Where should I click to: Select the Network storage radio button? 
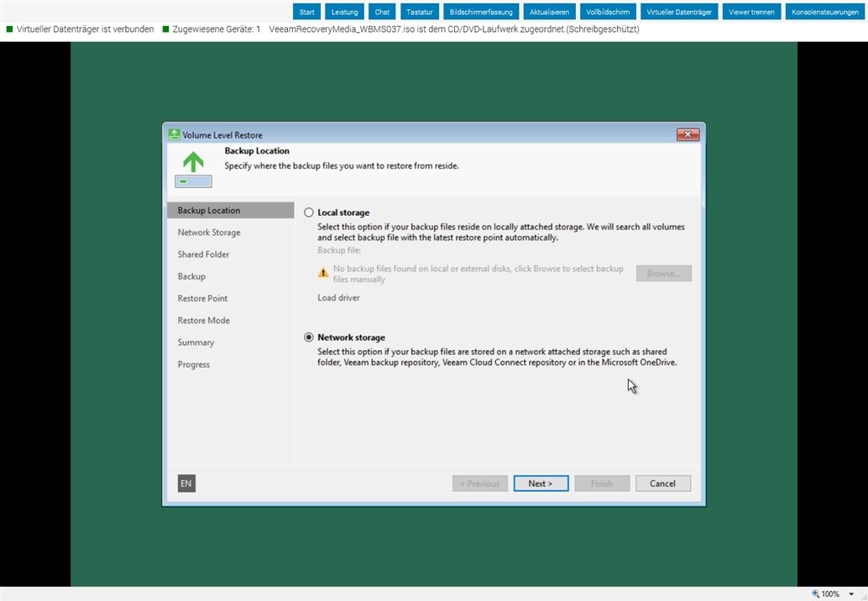[x=309, y=337]
